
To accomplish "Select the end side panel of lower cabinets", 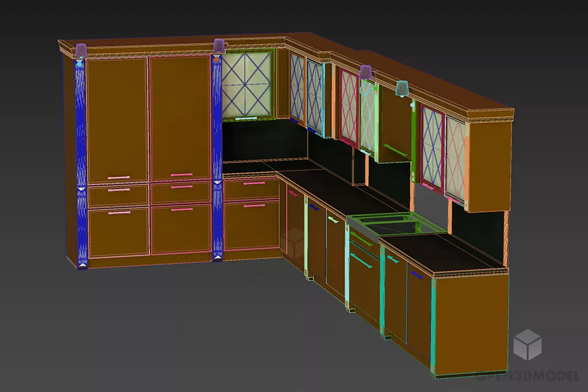I will click(x=472, y=322).
